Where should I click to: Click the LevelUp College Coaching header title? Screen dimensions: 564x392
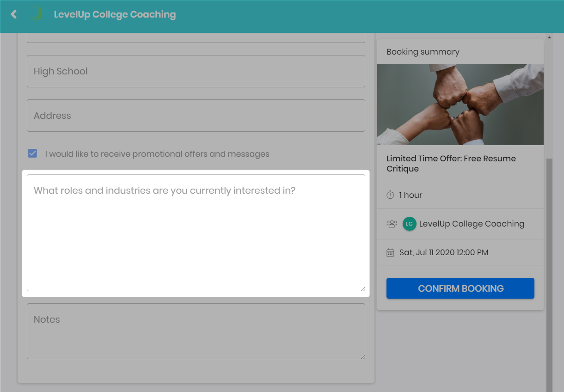115,14
